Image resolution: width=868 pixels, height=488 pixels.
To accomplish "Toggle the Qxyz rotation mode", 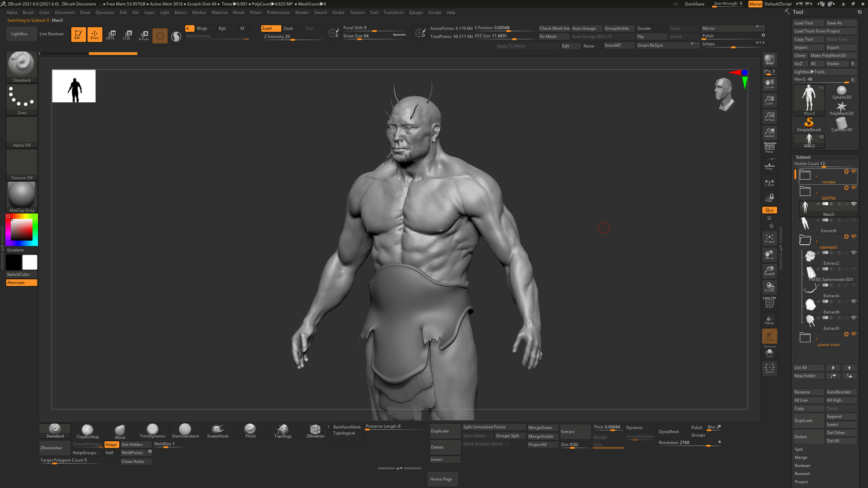I will (769, 210).
